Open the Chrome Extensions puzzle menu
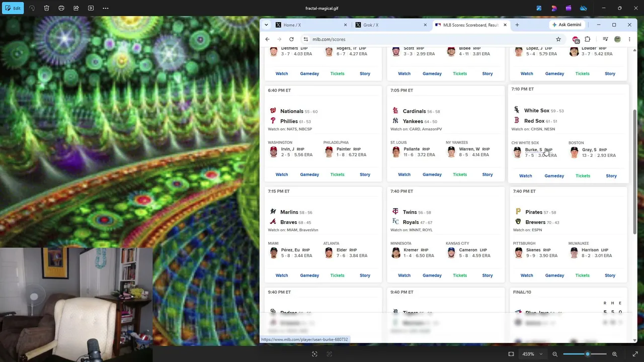 coord(587,39)
